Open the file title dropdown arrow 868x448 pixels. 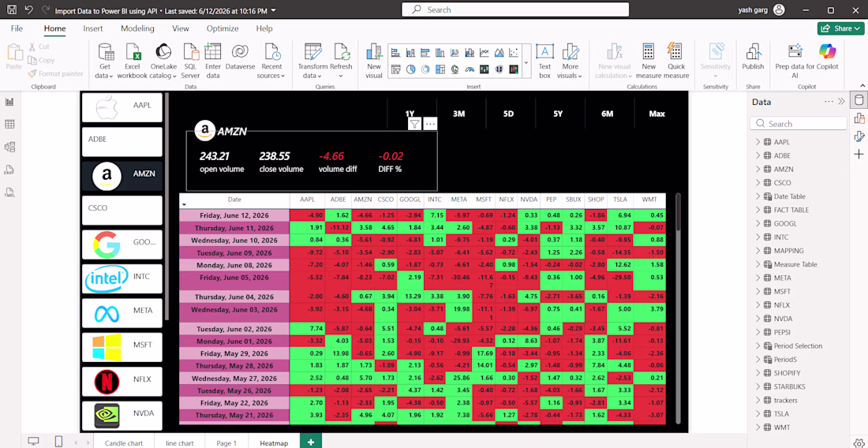(275, 10)
